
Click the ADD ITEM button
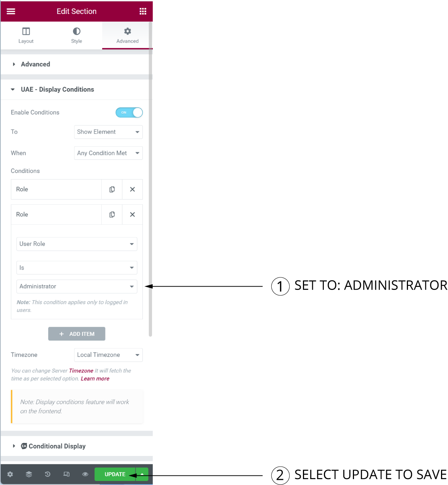point(77,334)
